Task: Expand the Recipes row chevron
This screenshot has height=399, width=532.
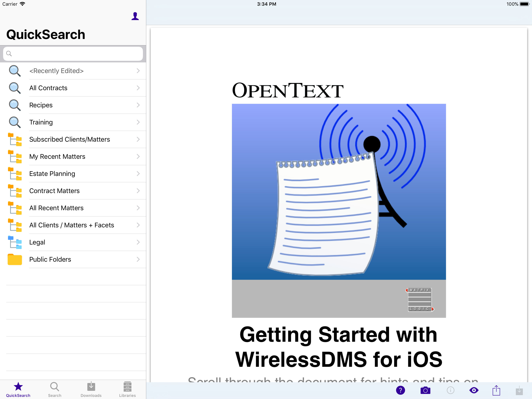Action: point(138,105)
